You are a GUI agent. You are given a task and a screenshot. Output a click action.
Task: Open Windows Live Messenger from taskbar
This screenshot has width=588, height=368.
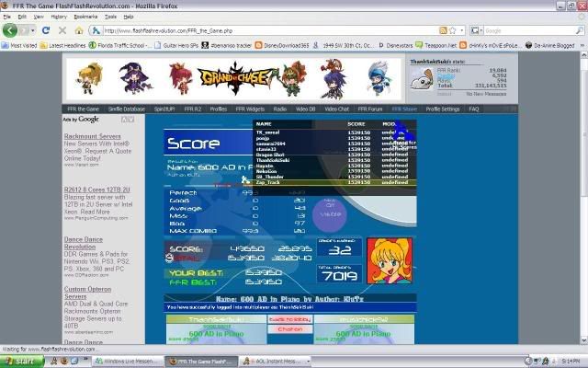128,362
